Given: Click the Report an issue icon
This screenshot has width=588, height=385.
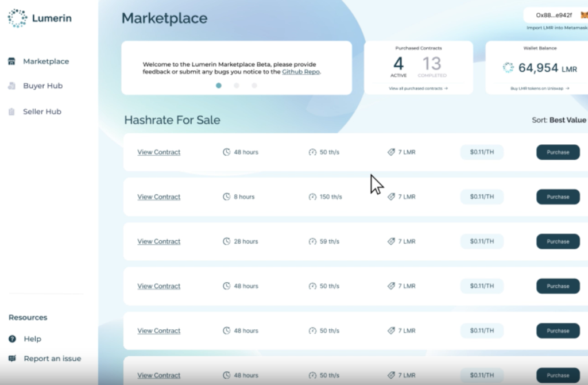Looking at the screenshot, I should pyautogui.click(x=12, y=359).
